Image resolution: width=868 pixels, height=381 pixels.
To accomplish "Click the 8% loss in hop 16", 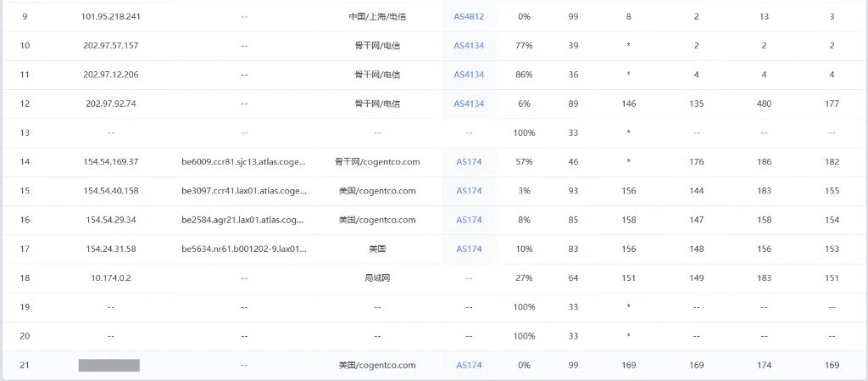I will pos(524,220).
